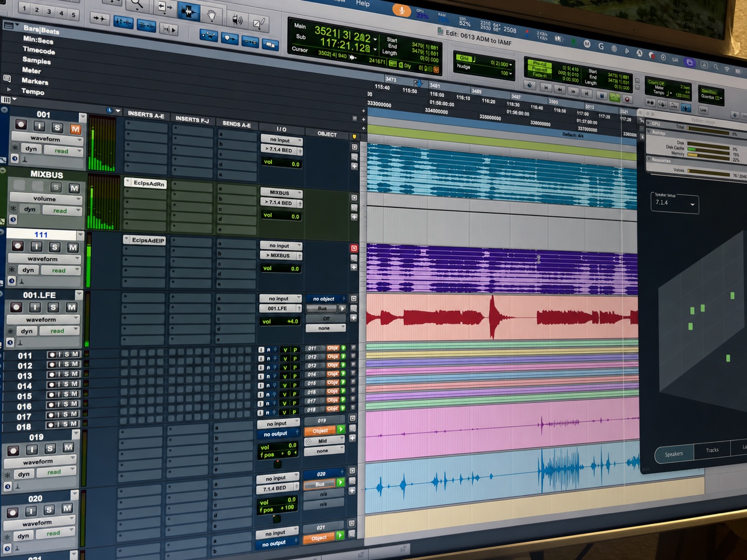
Task: Select the Grabber hand tool
Action: click(212, 15)
